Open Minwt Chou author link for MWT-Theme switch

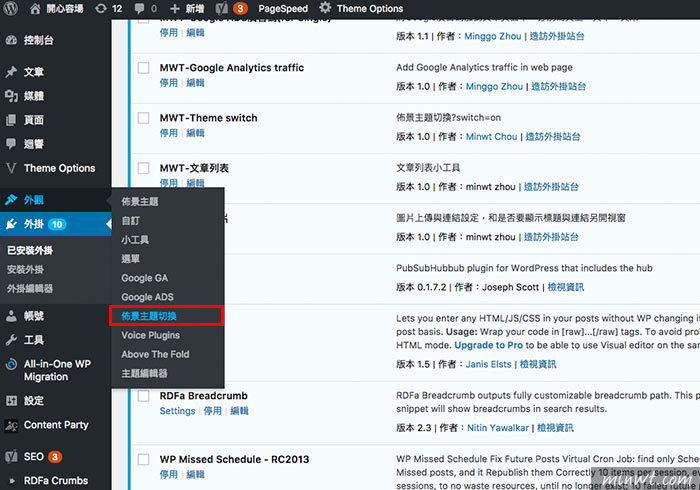(x=492, y=137)
